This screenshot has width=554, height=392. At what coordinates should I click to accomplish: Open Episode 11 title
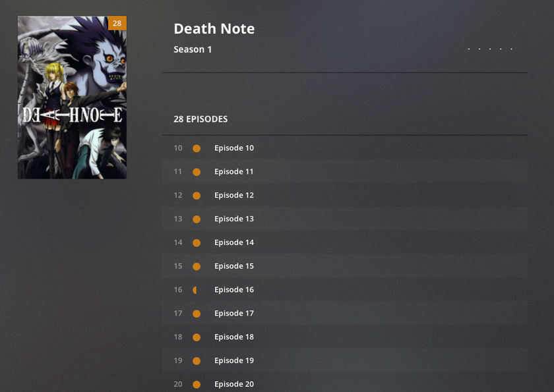[234, 172]
